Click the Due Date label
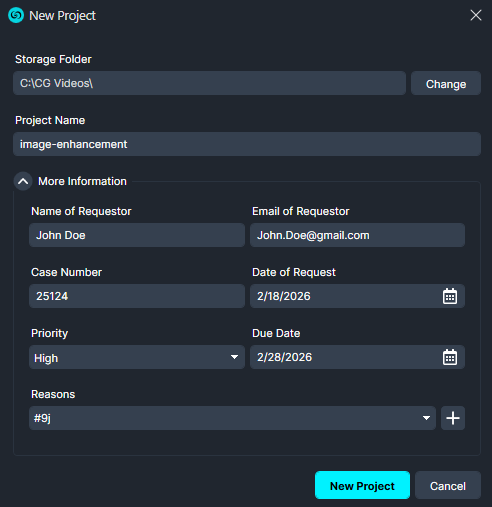The image size is (492, 507). point(276,333)
